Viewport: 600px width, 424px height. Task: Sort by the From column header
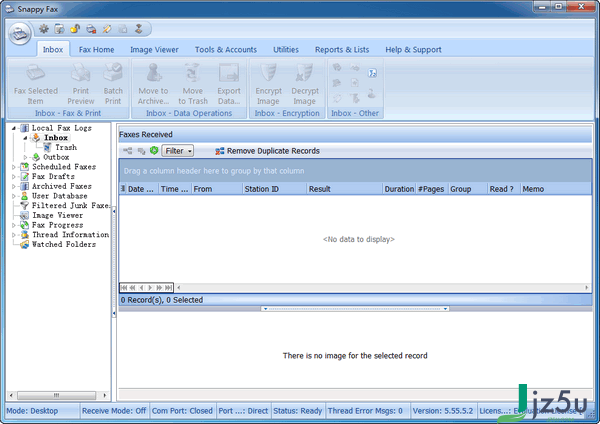tap(217, 189)
